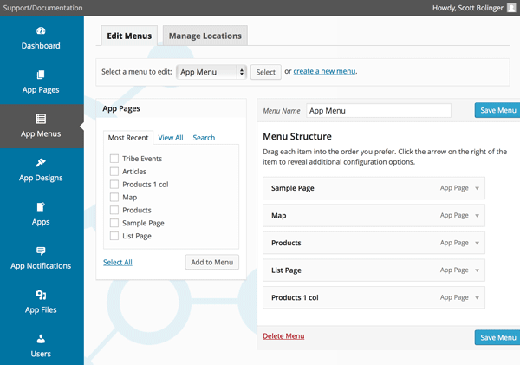This screenshot has width=520, height=365.
Task: Click the bottom Save Menu button
Action: (498, 338)
